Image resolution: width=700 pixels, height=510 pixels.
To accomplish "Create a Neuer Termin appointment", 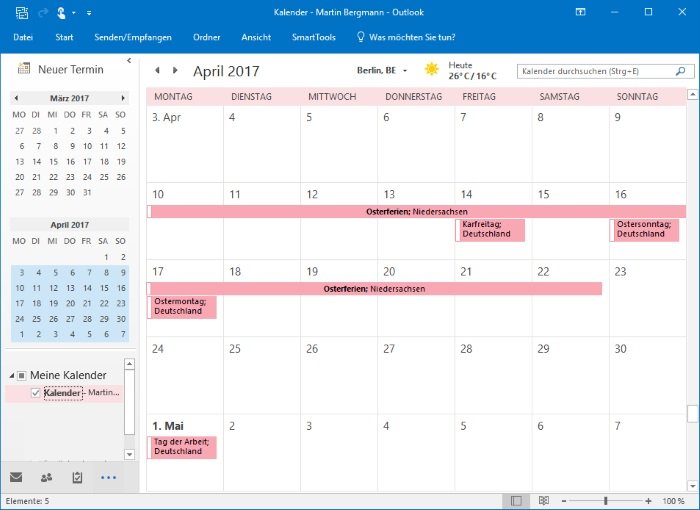I will pos(71,69).
